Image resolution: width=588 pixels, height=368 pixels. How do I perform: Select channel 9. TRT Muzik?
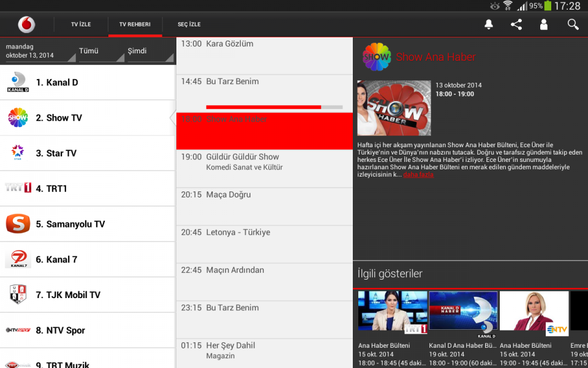pyautogui.click(x=88, y=358)
